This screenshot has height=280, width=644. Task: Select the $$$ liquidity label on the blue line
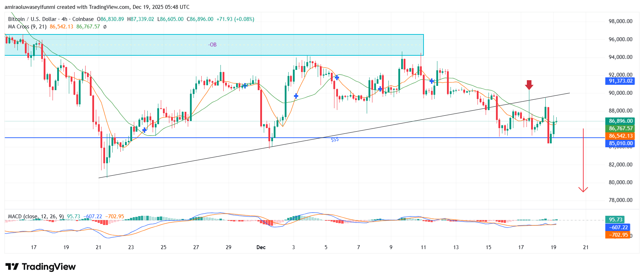(x=335, y=139)
